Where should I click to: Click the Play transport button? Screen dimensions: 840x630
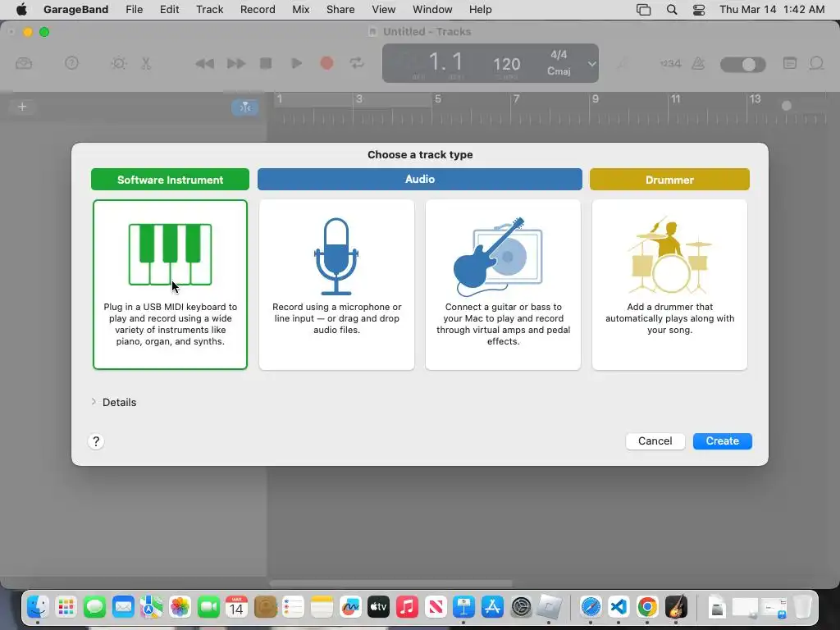click(296, 63)
